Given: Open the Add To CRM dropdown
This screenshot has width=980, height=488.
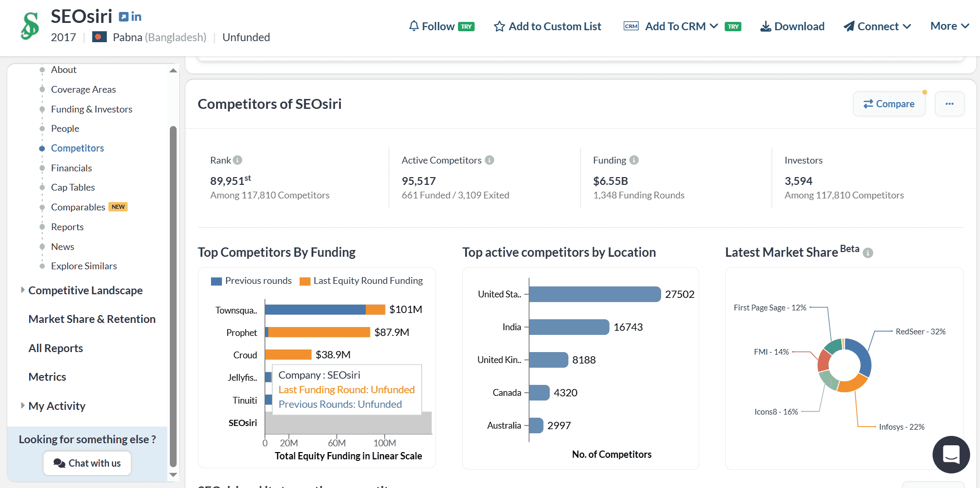Looking at the screenshot, I should tap(715, 26).
